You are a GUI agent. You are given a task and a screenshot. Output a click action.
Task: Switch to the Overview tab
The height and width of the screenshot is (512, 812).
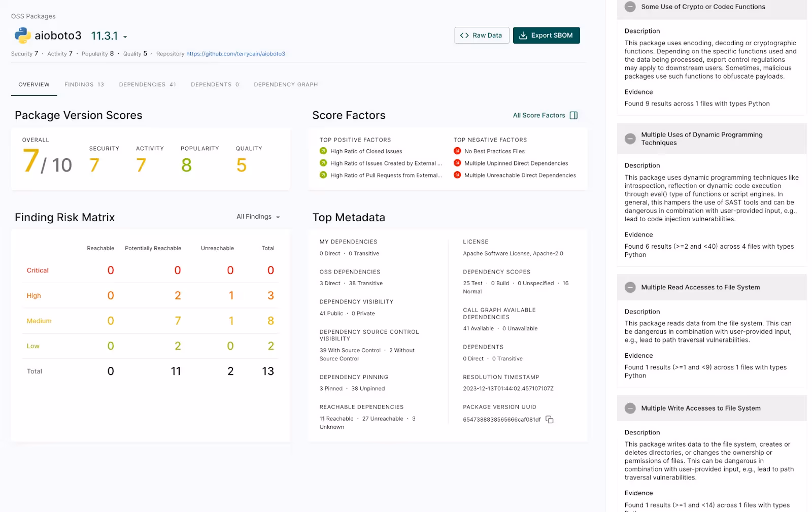(34, 85)
